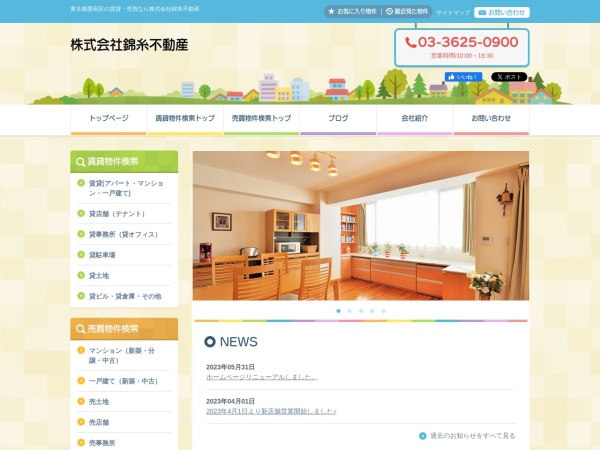
Task: Open 貸駐車場 search link
Action: [x=102, y=255]
